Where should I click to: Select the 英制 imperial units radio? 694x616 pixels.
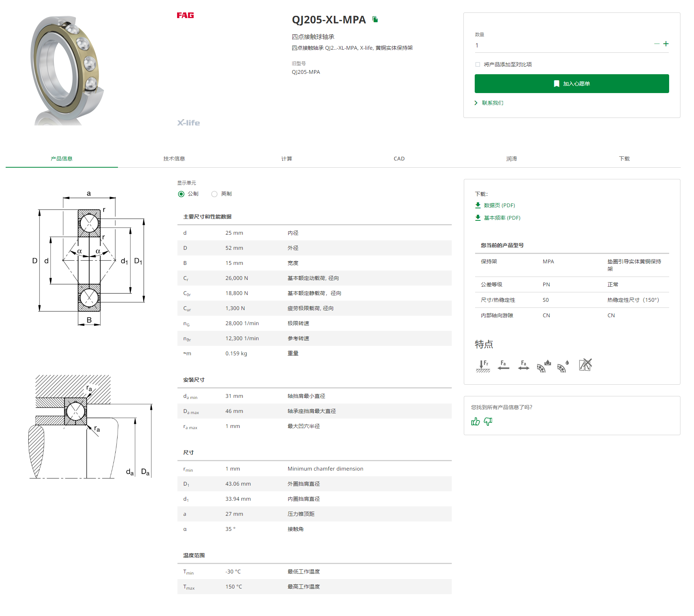[214, 194]
